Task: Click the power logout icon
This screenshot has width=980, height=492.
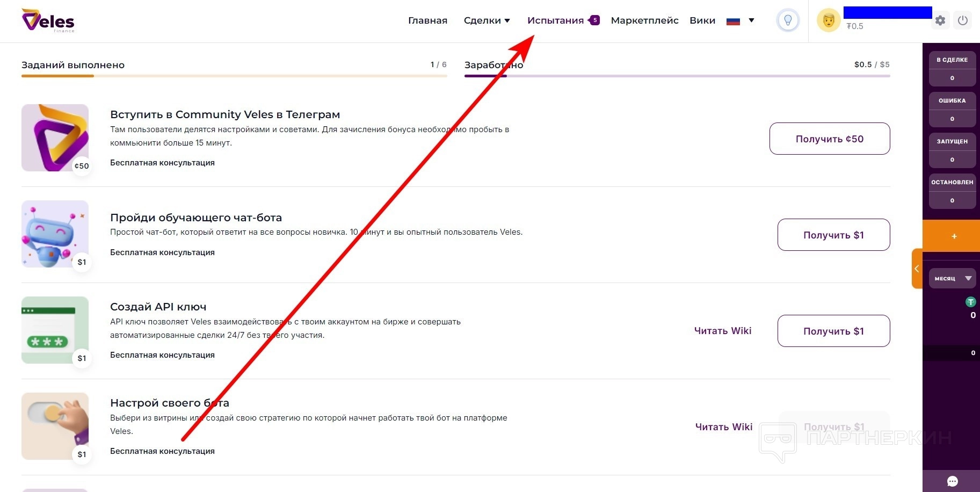Action: click(963, 20)
